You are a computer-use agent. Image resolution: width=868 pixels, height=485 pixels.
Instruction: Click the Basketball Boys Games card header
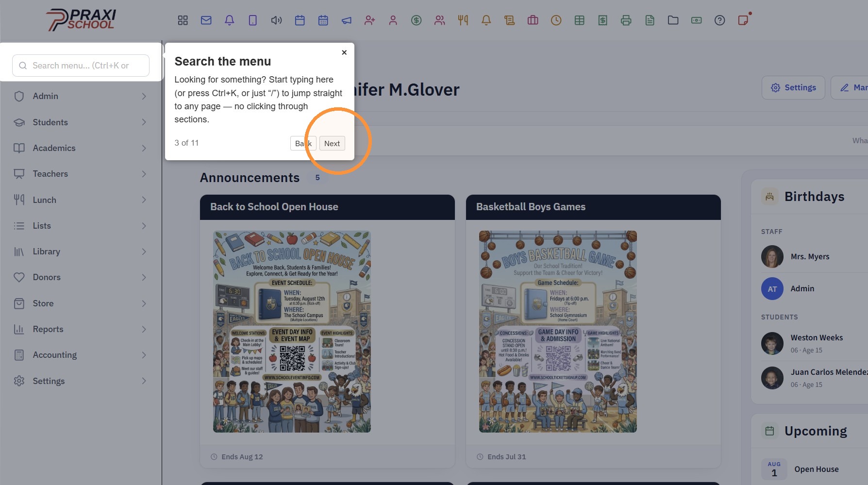593,207
